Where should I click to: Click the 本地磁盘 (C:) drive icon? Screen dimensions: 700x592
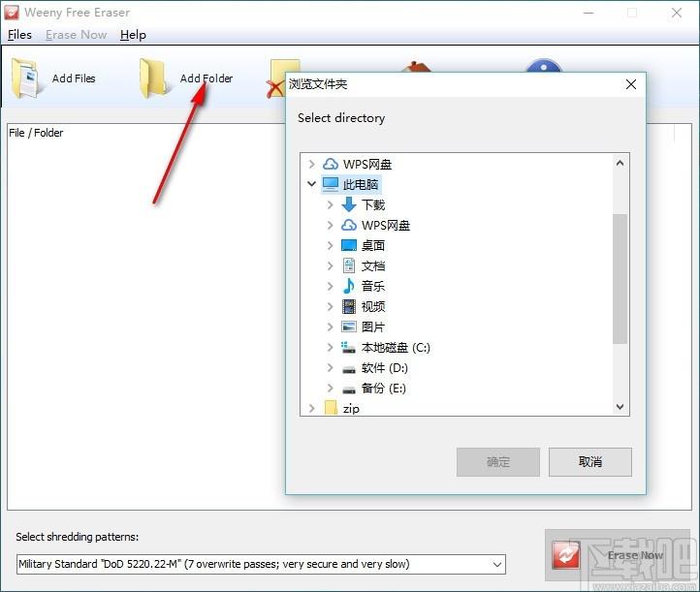click(x=348, y=347)
